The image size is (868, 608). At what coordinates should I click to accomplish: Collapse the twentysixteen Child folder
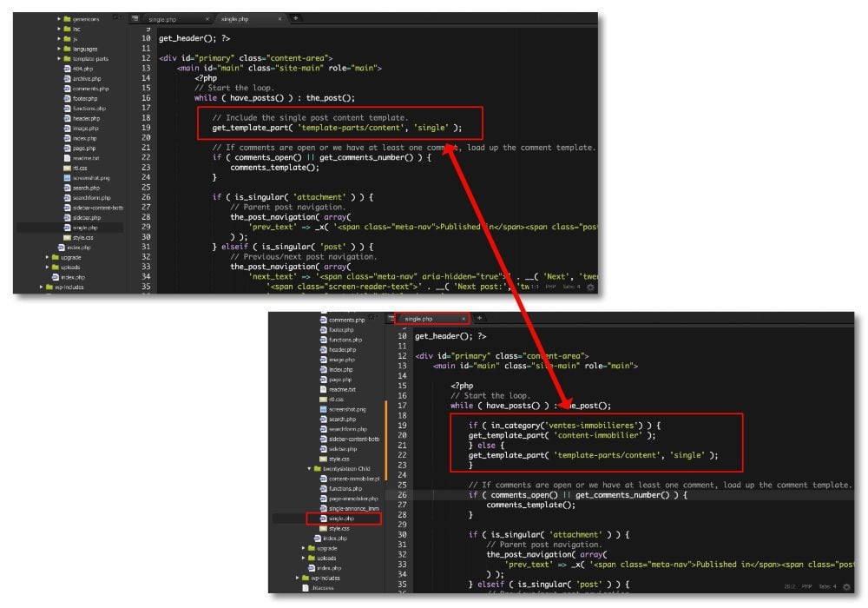[310, 468]
